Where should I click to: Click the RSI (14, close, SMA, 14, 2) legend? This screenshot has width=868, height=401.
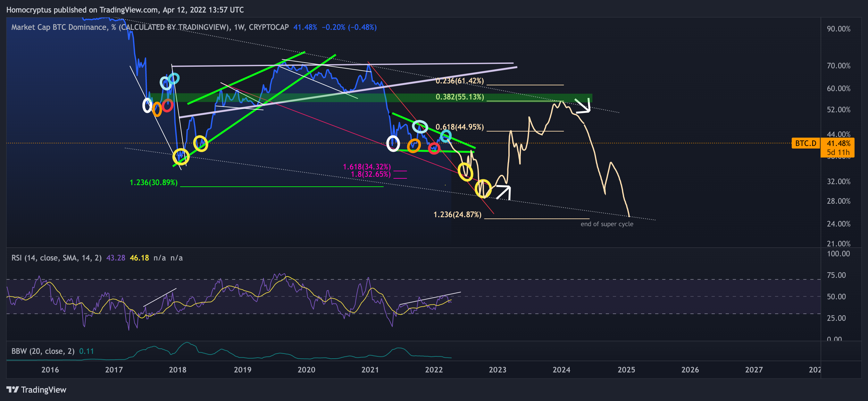[56, 258]
